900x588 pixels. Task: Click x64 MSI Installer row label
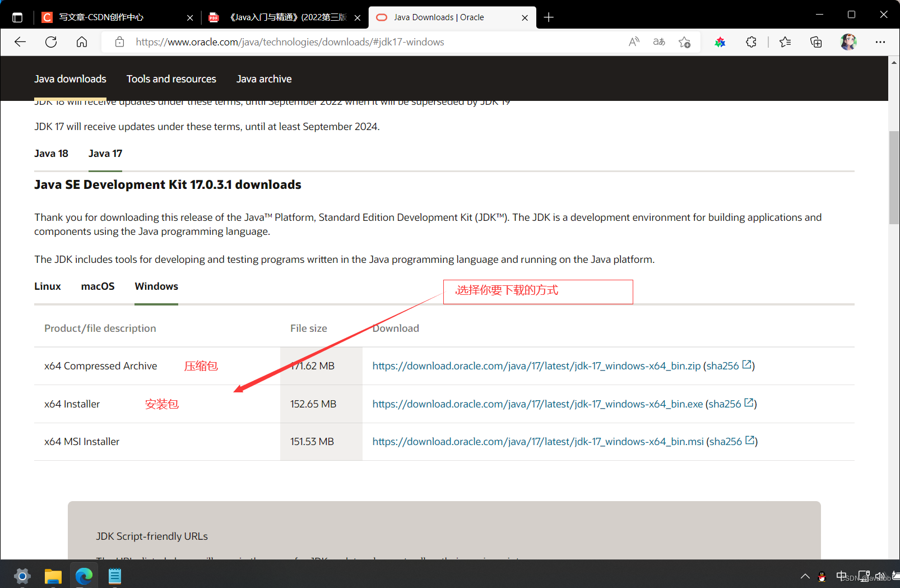[82, 442]
